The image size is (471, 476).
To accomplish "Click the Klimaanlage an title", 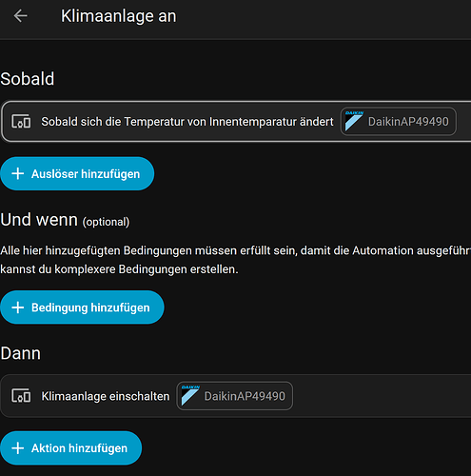I will [119, 16].
